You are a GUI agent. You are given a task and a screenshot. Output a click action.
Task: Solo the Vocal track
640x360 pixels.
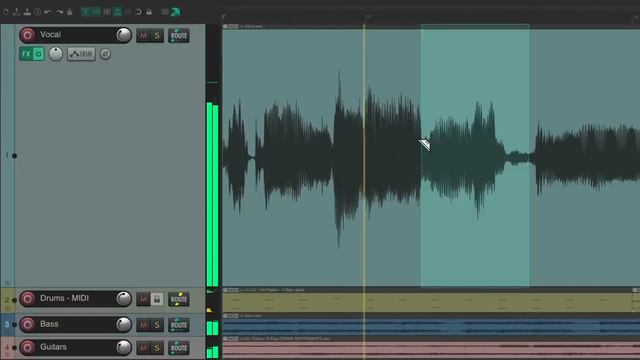[x=157, y=36]
